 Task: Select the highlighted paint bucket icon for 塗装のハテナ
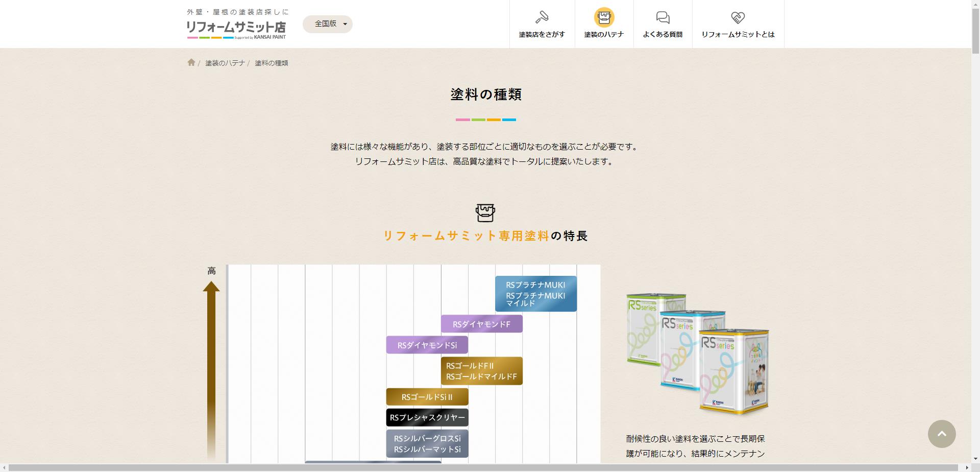[x=604, y=16]
